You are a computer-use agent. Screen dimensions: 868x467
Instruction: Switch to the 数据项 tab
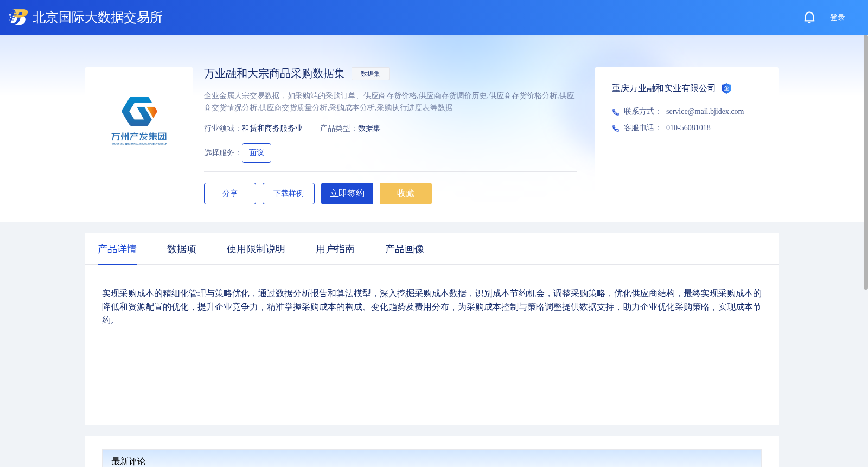(x=182, y=249)
